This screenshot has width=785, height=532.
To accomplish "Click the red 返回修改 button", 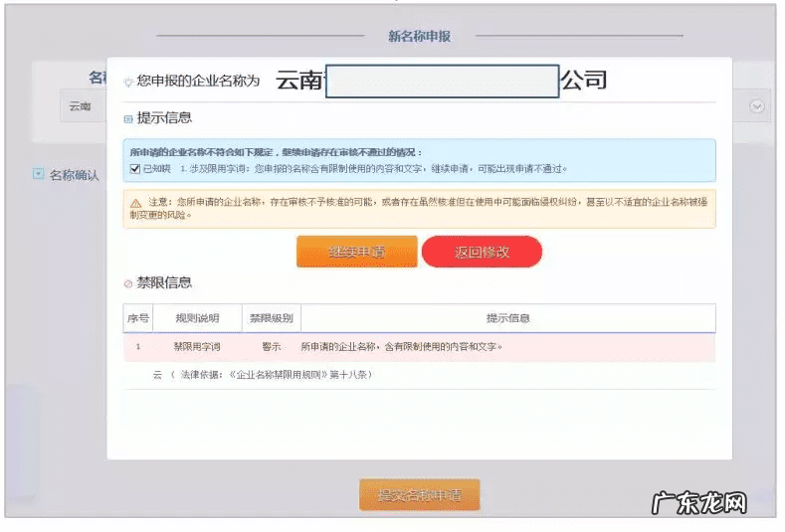I will 484,253.
